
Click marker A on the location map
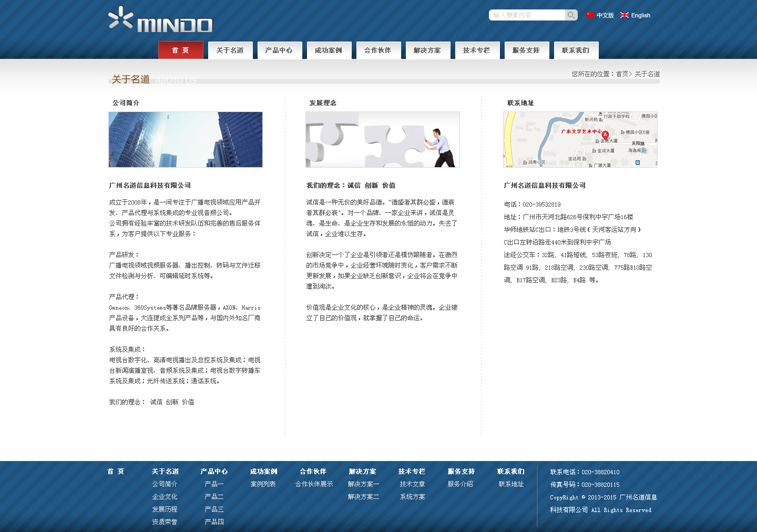tap(605, 135)
